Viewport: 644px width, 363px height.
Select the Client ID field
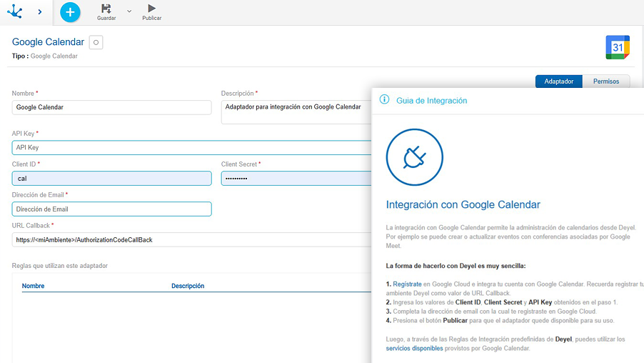click(111, 179)
